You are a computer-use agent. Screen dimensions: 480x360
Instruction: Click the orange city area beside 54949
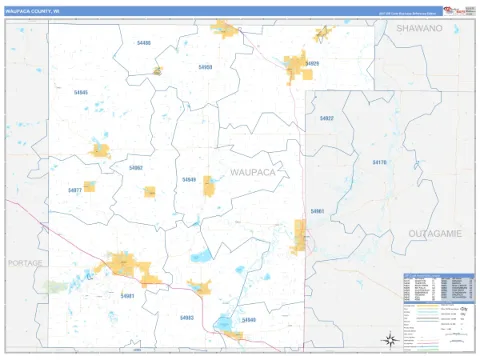click(209, 186)
